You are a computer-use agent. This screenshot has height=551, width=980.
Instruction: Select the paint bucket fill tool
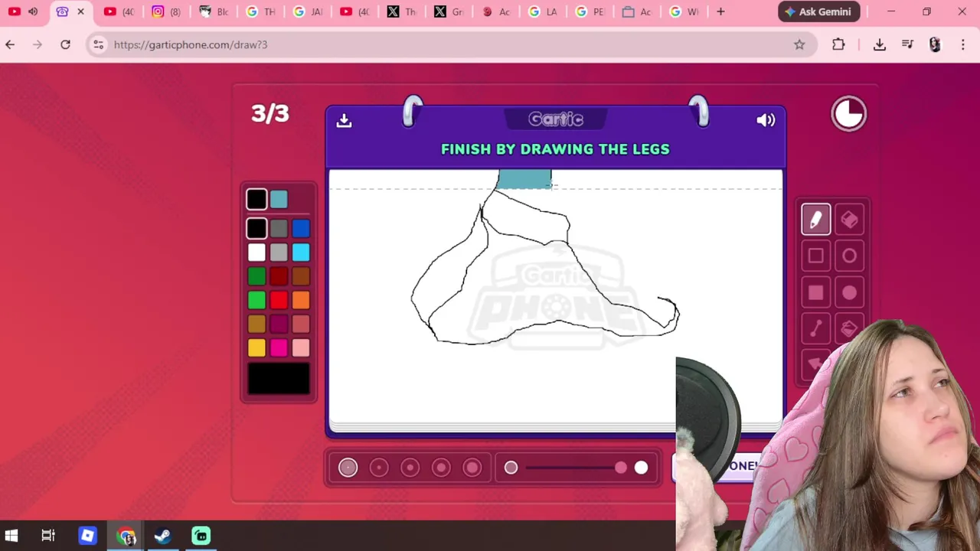click(x=849, y=329)
